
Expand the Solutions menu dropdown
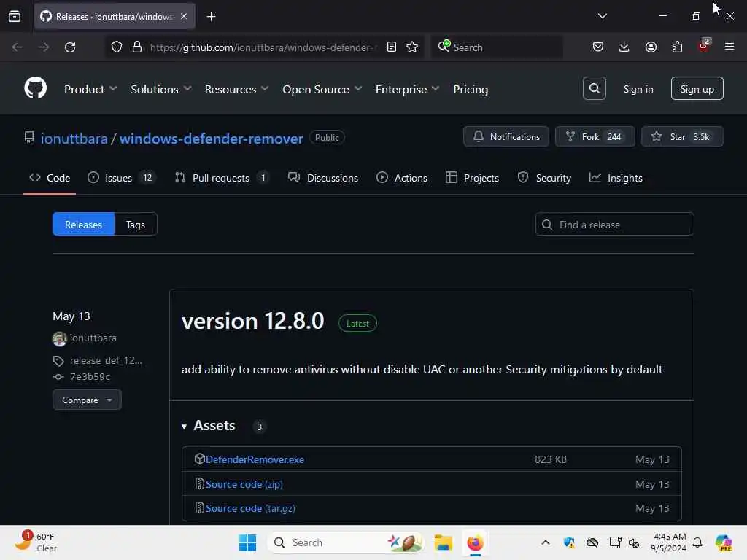coord(161,90)
